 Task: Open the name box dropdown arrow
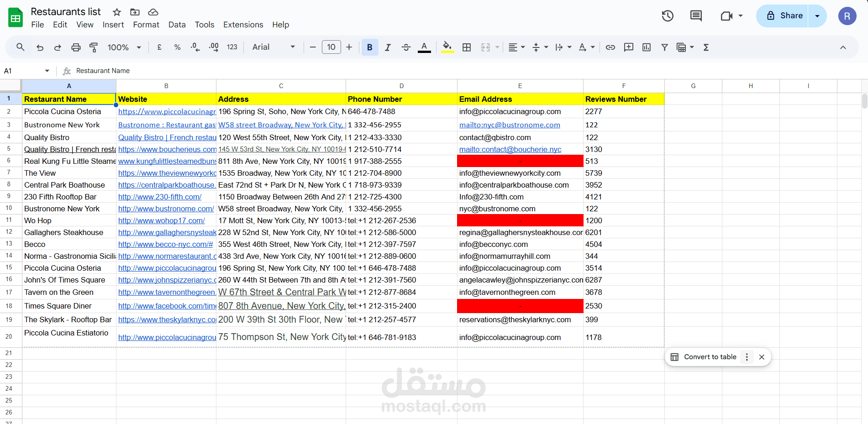[x=47, y=71]
